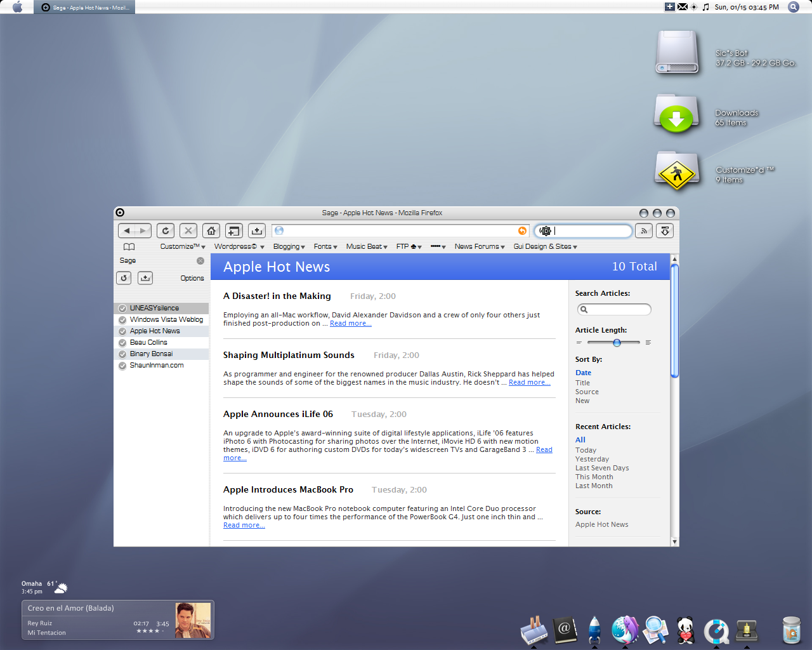Open the globe with purple fish dock icon
Viewport: 812px width, 650px height.
click(x=625, y=630)
